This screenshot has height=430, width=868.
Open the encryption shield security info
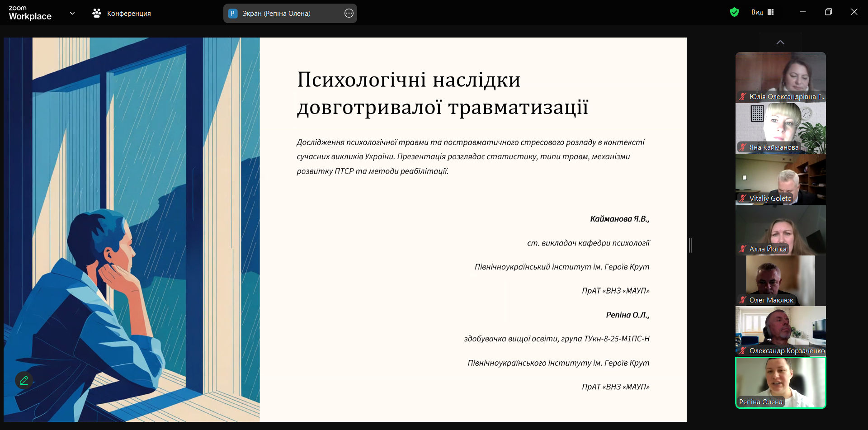click(x=734, y=12)
